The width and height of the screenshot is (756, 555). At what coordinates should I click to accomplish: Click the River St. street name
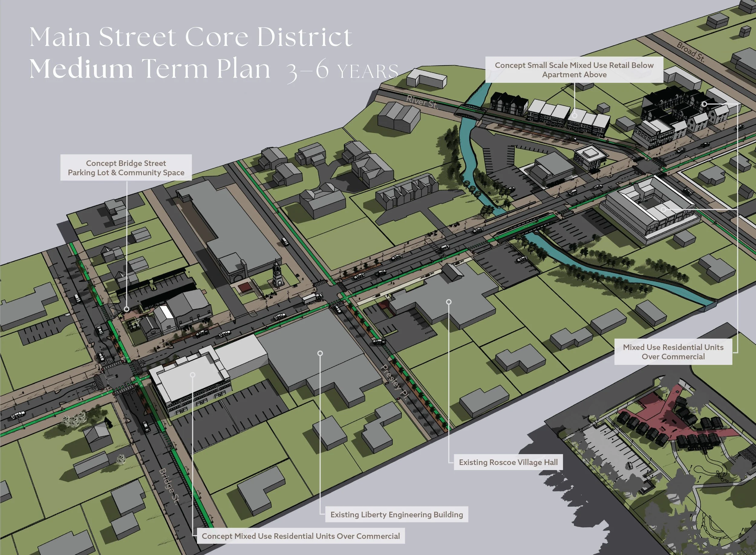(422, 102)
